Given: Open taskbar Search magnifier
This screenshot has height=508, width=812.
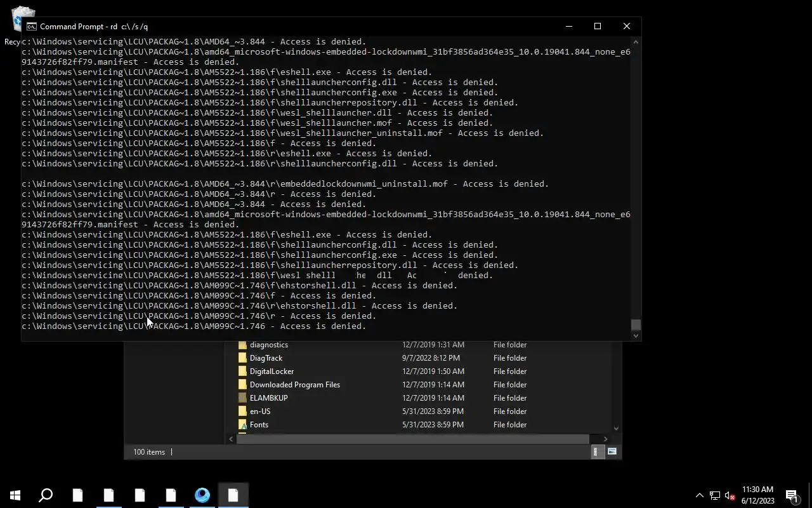Looking at the screenshot, I should (46, 495).
